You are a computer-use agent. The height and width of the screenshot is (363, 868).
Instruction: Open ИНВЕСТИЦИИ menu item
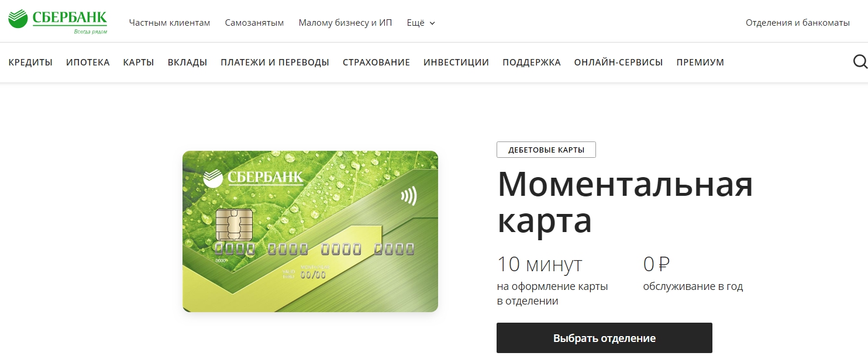click(456, 63)
